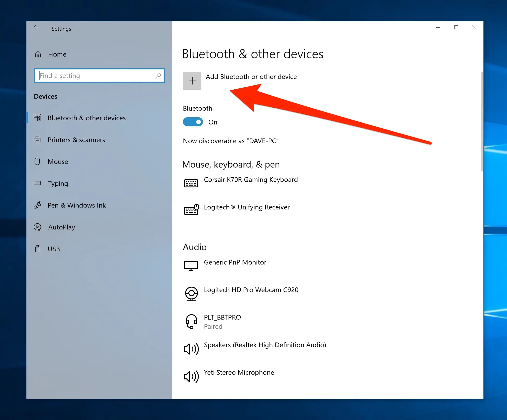
Task: Click the Mouse settings icon
Action: tap(37, 161)
